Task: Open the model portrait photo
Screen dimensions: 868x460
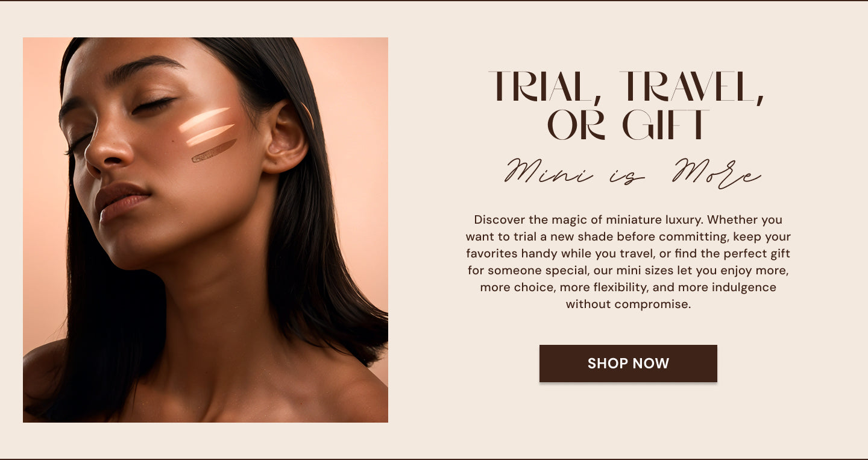Action: coord(206,230)
